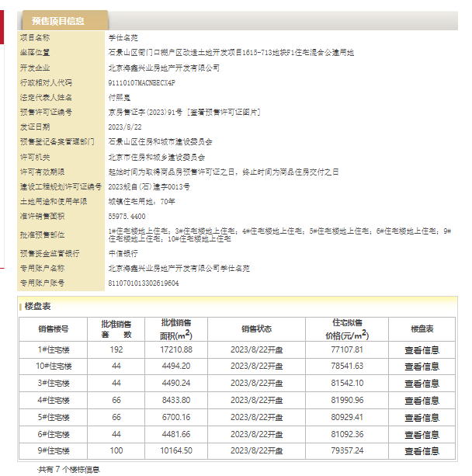This screenshot has width=472, height=476.
Task: Click the 专用账户账号 number value
Action: click(144, 283)
